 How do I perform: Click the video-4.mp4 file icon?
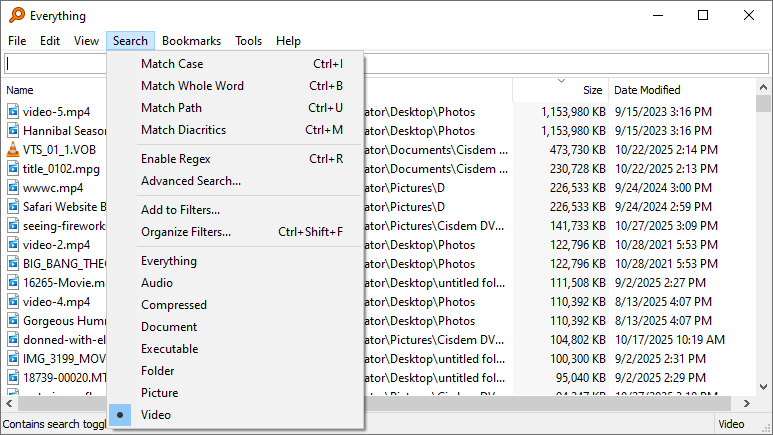tap(13, 301)
